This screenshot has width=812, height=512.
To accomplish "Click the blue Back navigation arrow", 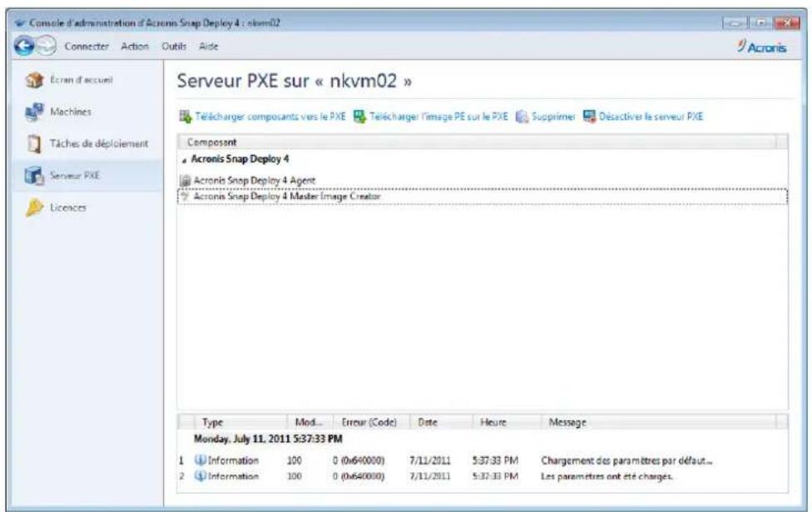I will click(24, 46).
